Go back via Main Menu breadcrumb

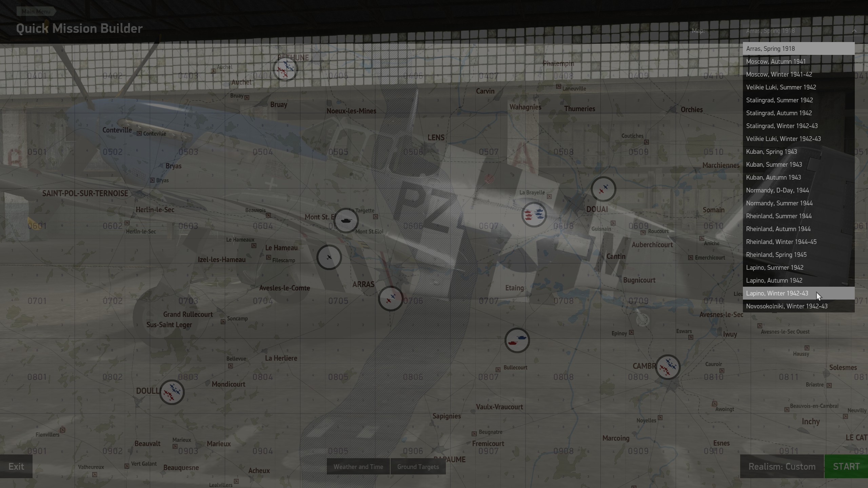pos(36,12)
